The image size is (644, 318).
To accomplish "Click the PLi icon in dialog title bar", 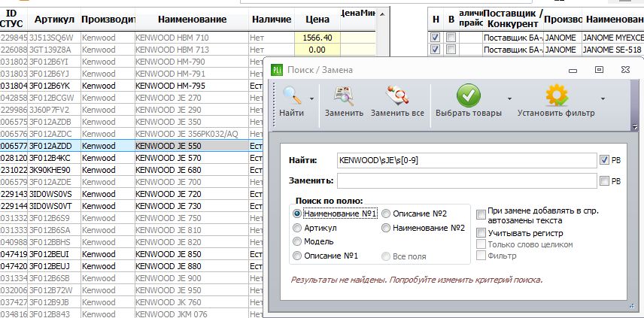I will tap(277, 70).
